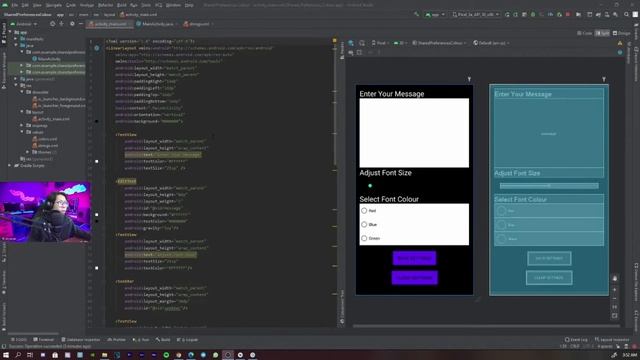
Task: Click the warning triangle in design toolbar
Action: [620, 43]
